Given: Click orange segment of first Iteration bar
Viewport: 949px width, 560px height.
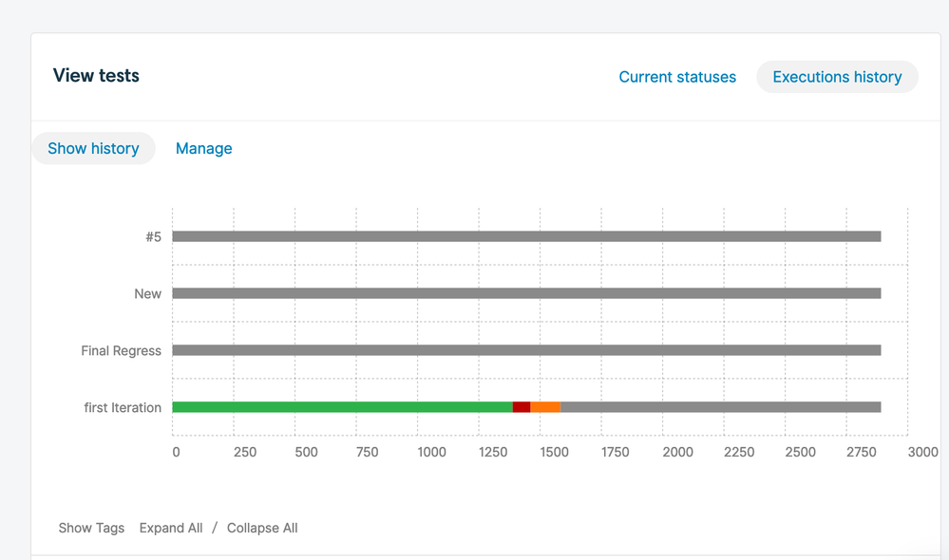Looking at the screenshot, I should click(x=545, y=407).
